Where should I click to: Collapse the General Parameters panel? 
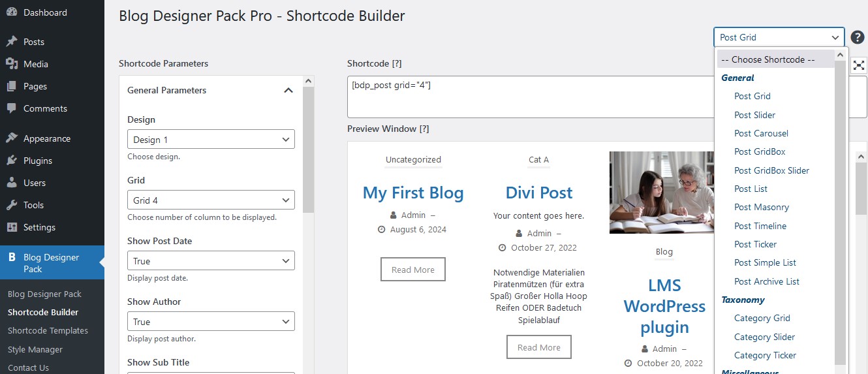point(288,91)
